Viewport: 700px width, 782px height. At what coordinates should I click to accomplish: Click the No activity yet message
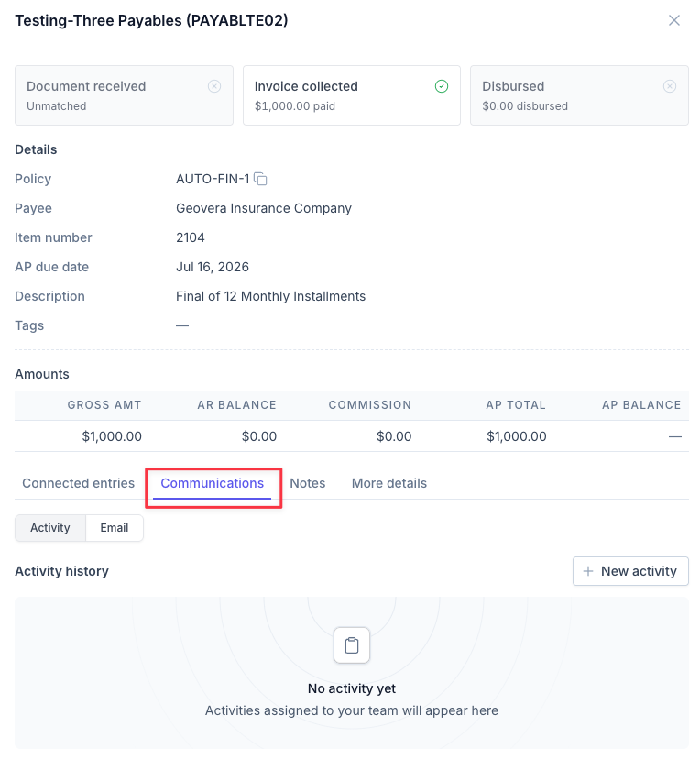(352, 688)
